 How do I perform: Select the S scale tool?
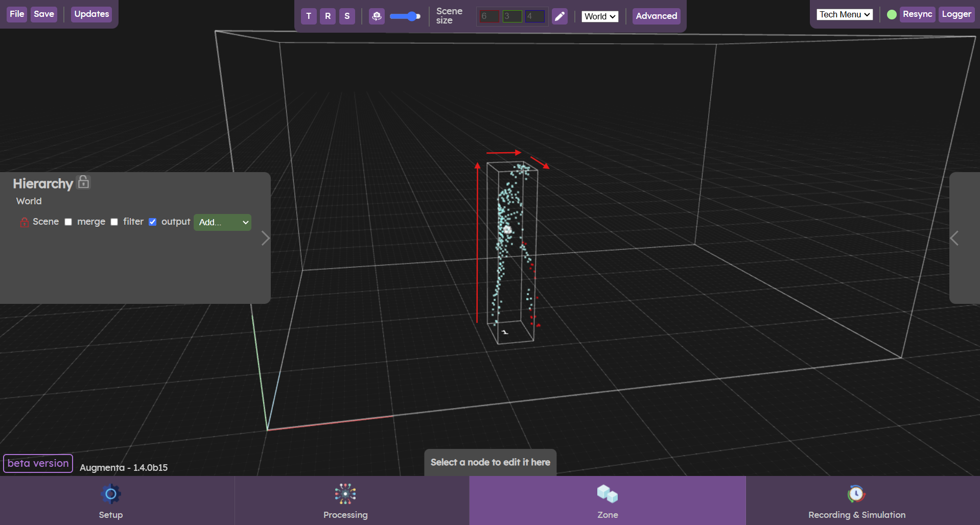point(347,16)
